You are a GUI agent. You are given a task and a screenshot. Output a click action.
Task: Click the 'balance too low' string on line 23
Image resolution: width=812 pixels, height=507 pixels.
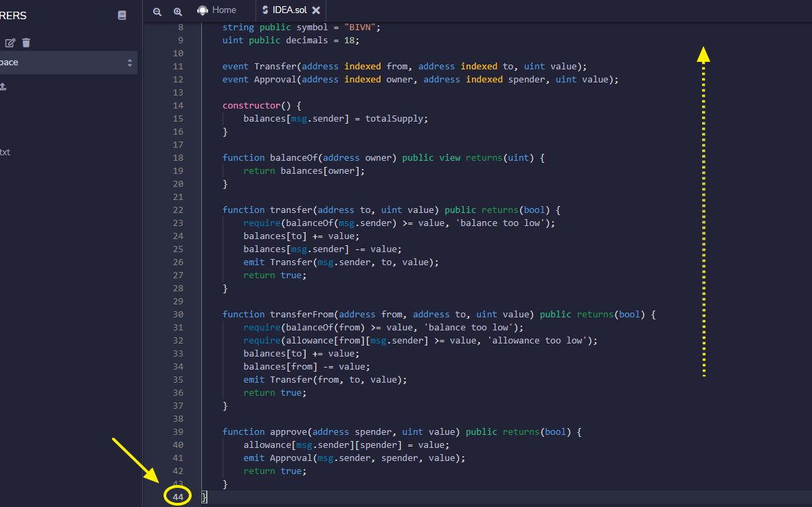[x=499, y=223]
